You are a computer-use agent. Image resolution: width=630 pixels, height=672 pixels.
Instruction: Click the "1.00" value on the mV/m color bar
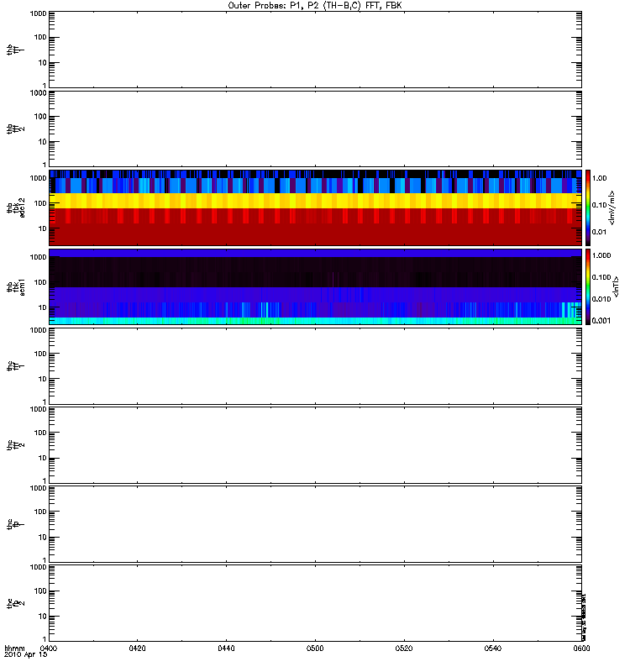tap(599, 178)
